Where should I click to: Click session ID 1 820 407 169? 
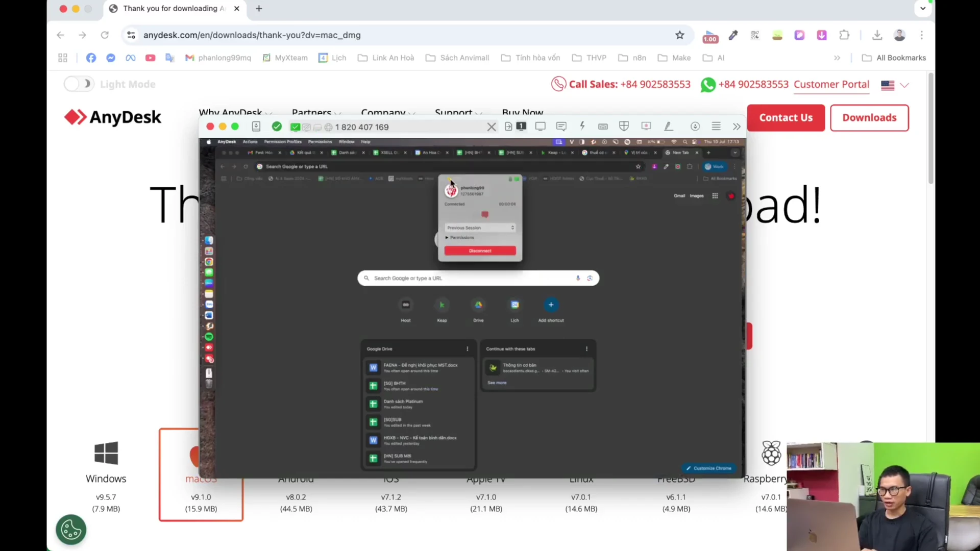362,127
